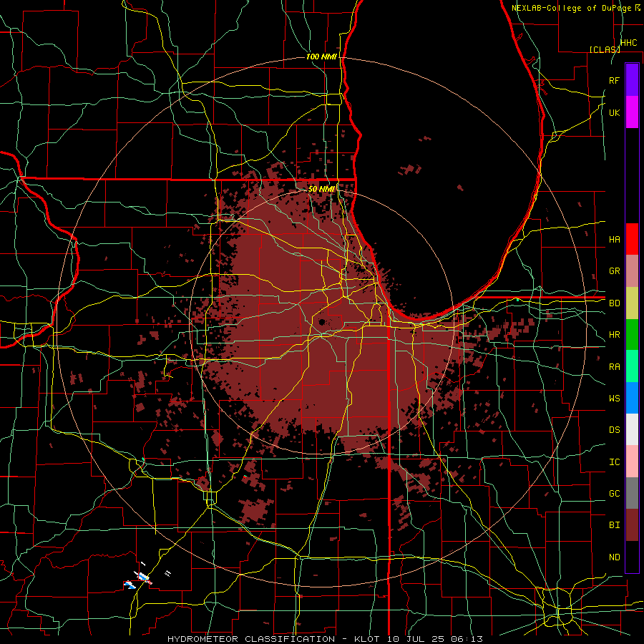Click the RA light green legend swatch

(632, 366)
